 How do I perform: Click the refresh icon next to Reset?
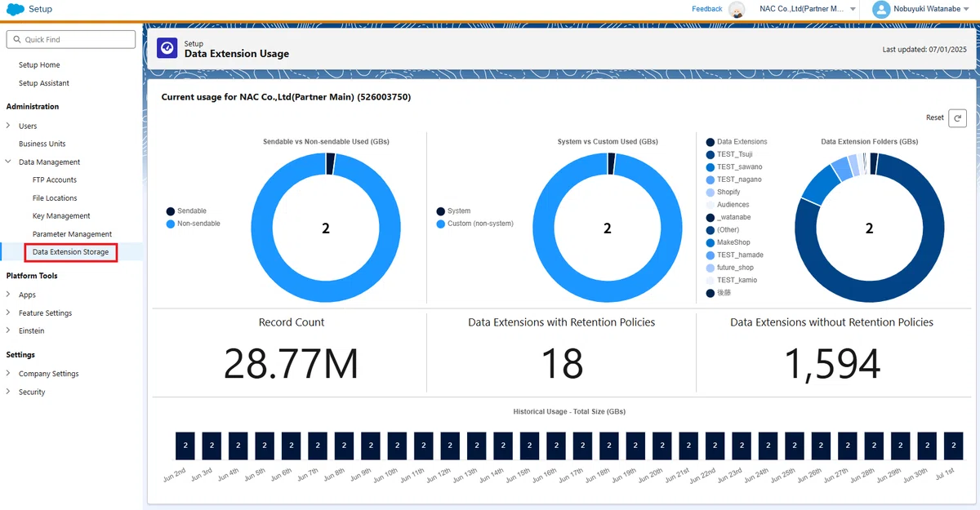point(958,118)
